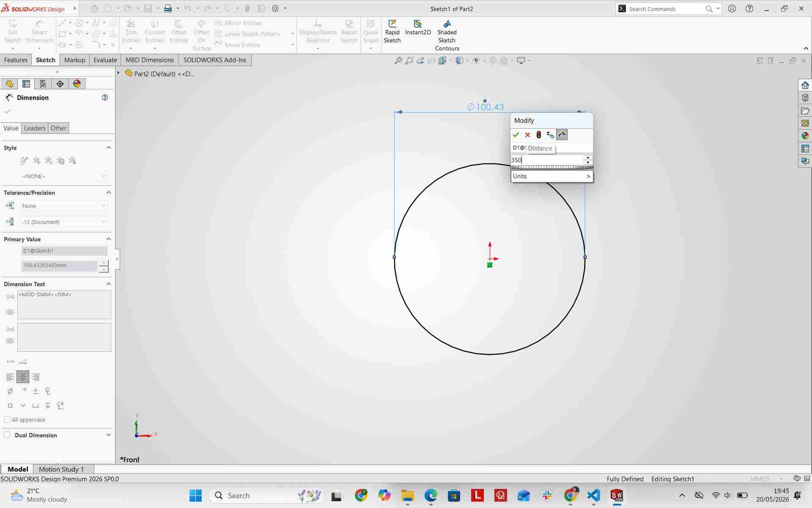Open the Tolerance Type None dropdown

pyautogui.click(x=64, y=206)
